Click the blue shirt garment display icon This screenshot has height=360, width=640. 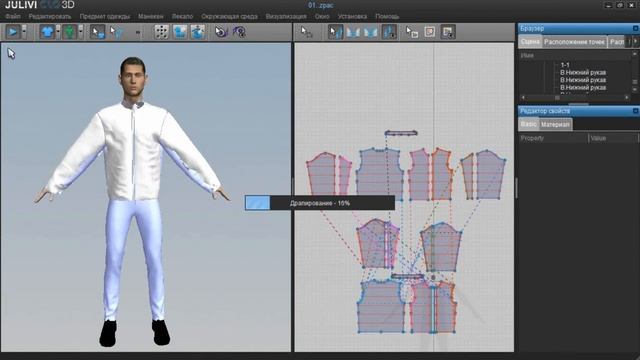click(x=47, y=32)
